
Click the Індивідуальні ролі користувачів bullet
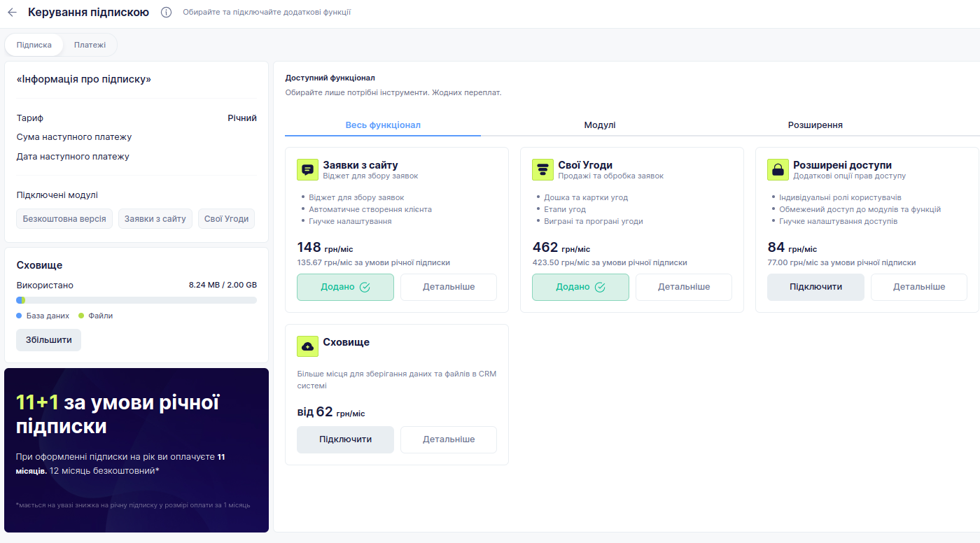(x=840, y=197)
